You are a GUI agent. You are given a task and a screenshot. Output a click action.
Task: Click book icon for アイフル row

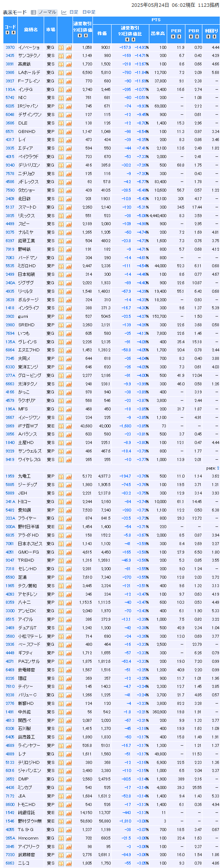(x=61, y=619)
